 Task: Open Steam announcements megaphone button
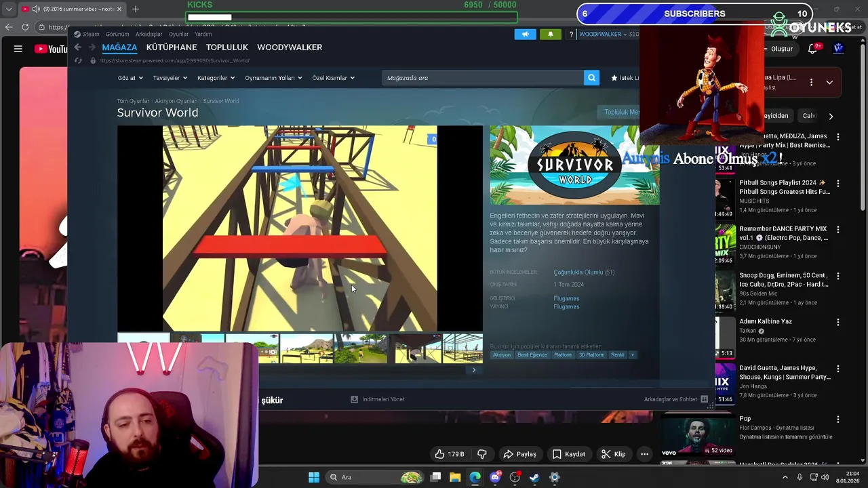pos(525,34)
